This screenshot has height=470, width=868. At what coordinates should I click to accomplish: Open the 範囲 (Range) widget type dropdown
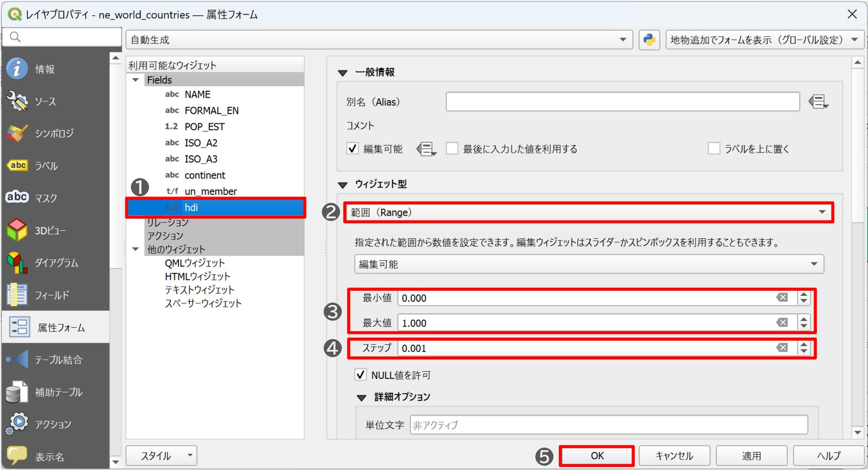click(x=589, y=212)
